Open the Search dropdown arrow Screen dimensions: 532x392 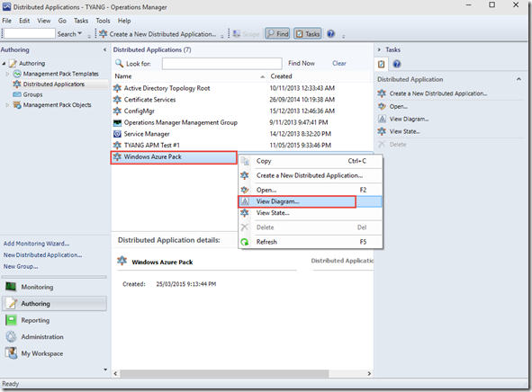click(80, 33)
